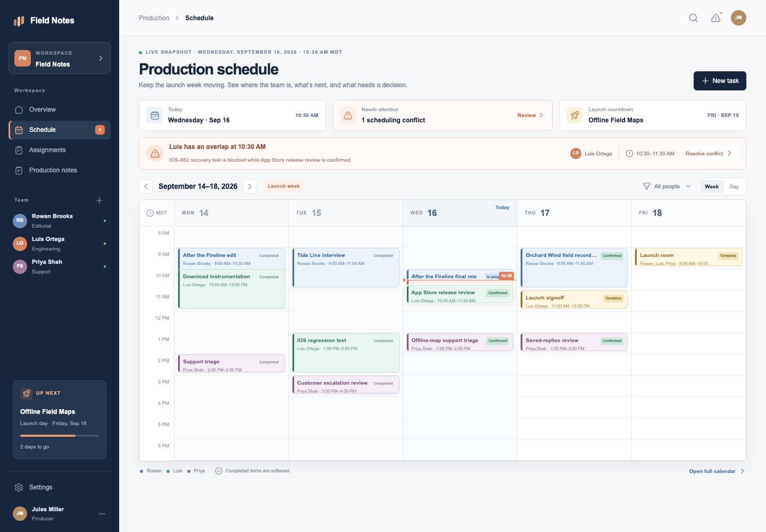The height and width of the screenshot is (532, 766).
Task: Add a team member with plus icon
Action: tap(99, 201)
